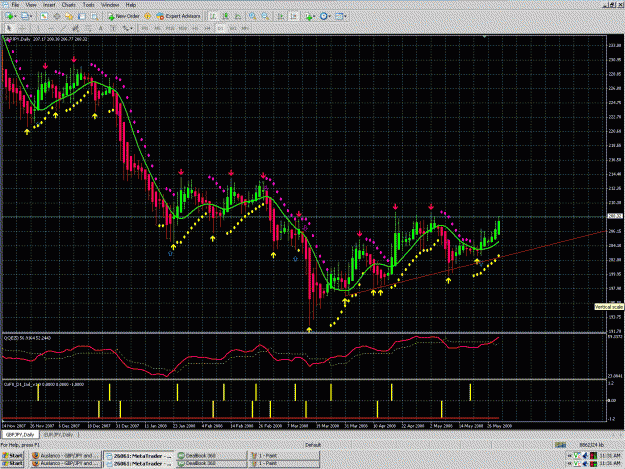Toggle Chart Shift button

click(x=294, y=16)
